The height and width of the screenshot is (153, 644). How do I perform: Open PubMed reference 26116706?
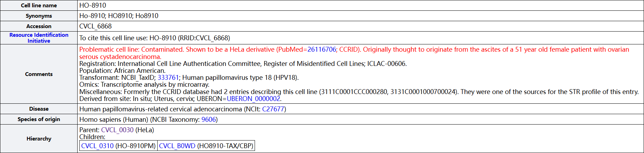321,50
